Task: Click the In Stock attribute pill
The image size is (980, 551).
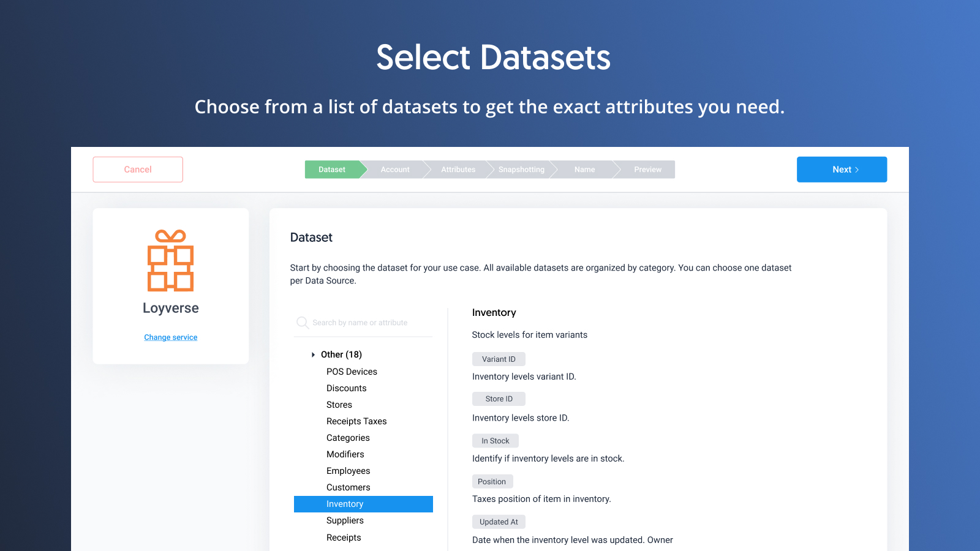Action: coord(495,440)
